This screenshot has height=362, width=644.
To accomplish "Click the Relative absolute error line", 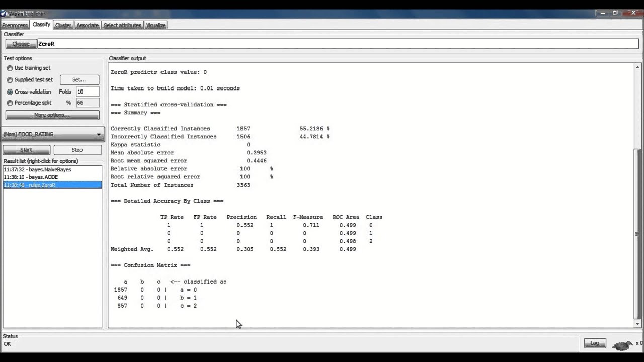I will (192, 169).
